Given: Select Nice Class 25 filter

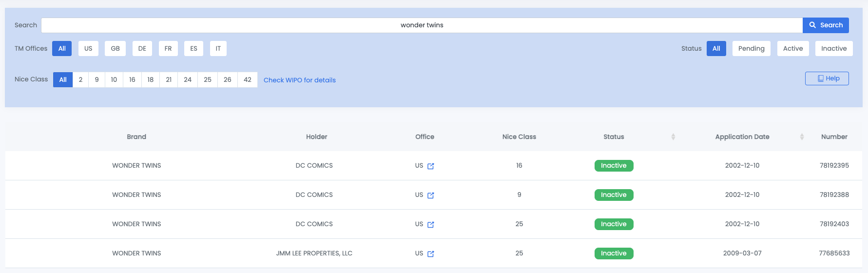Looking at the screenshot, I should pyautogui.click(x=208, y=80).
